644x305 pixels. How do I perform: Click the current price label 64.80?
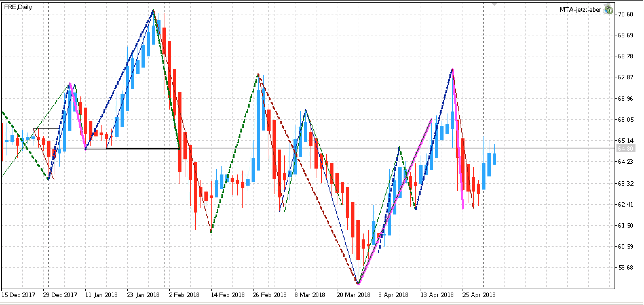click(x=626, y=149)
